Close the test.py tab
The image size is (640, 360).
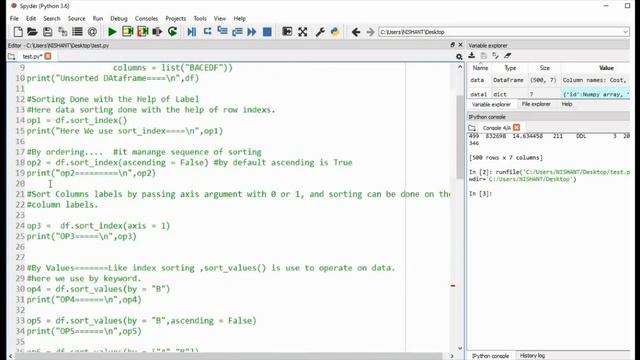pos(48,56)
